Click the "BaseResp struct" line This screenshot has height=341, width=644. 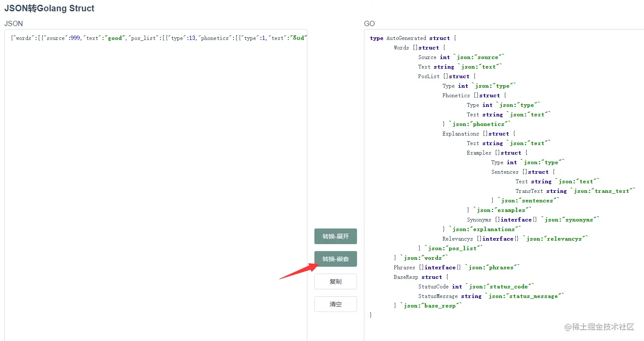point(420,277)
